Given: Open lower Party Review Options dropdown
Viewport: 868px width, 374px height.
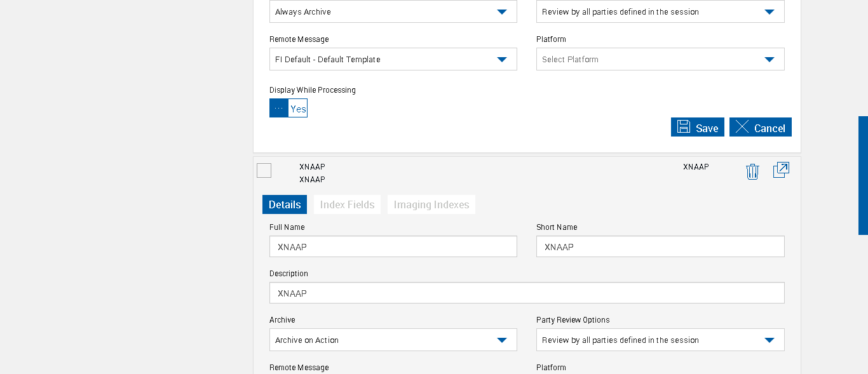Looking at the screenshot, I should [660, 340].
